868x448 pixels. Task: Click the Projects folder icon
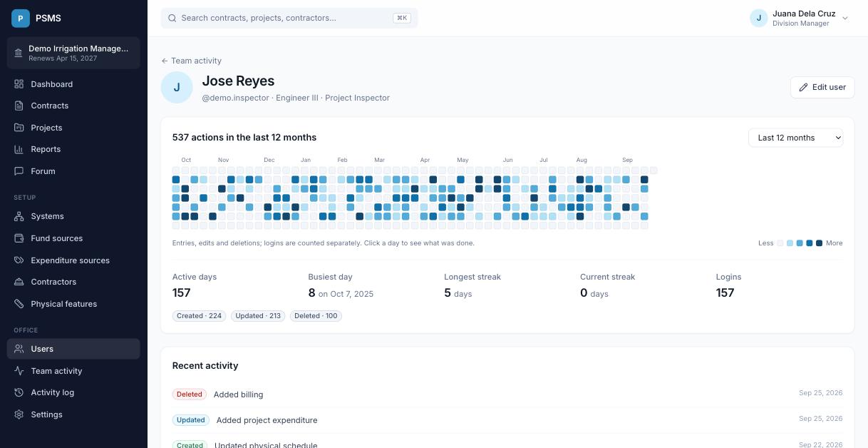(x=19, y=128)
